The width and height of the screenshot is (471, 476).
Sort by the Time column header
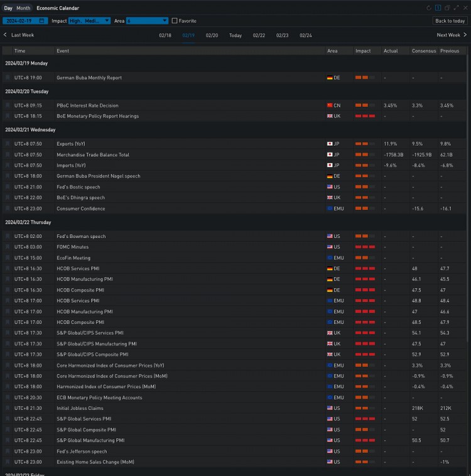[x=19, y=51]
